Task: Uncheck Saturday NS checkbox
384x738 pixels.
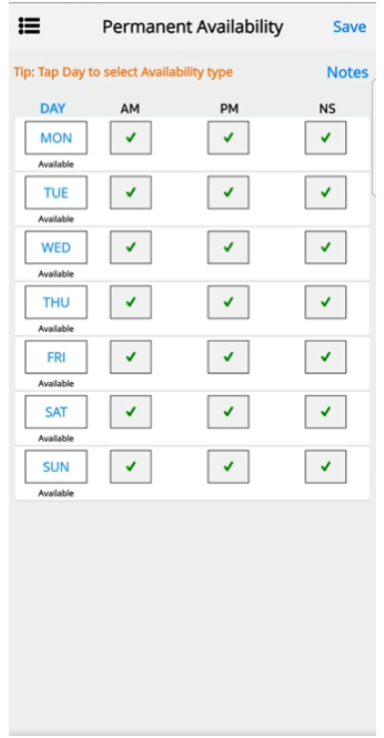Action: click(x=326, y=412)
